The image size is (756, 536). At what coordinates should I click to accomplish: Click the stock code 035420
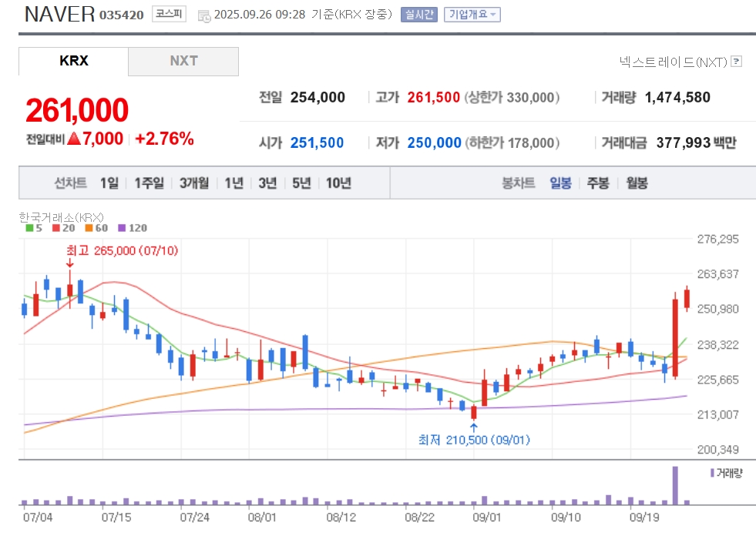(x=122, y=15)
